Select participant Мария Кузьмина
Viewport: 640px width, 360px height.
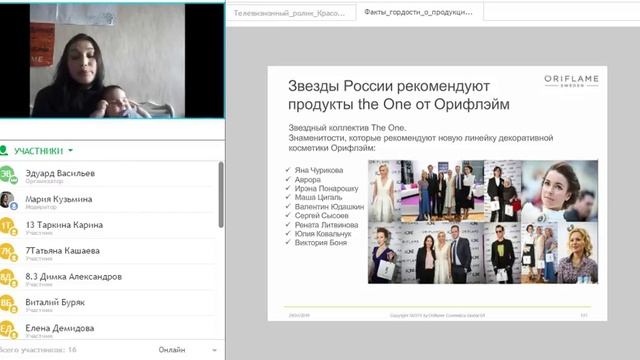point(108,201)
